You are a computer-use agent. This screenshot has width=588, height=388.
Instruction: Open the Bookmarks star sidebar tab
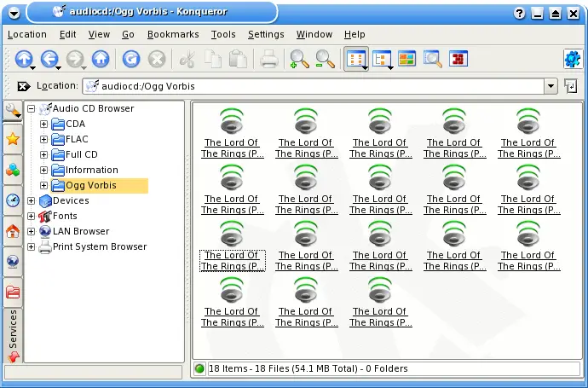(x=13, y=139)
